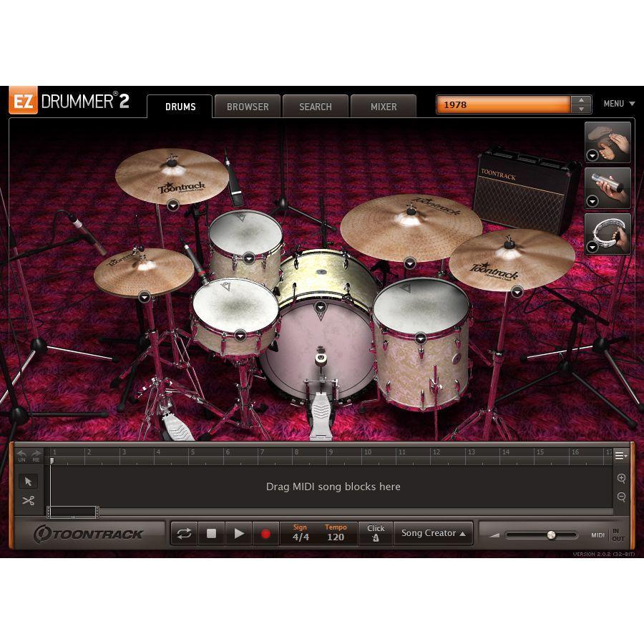
Task: Step to the next kit preset with down arrow
Action: [x=581, y=109]
